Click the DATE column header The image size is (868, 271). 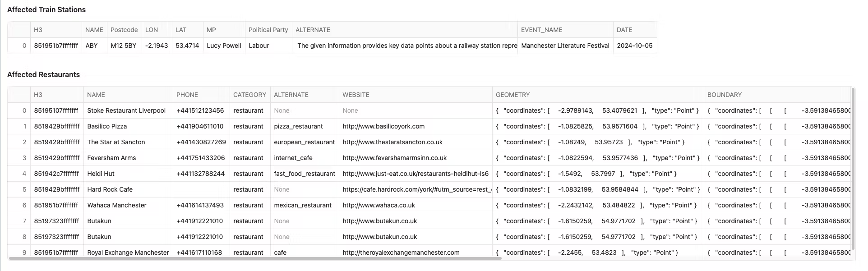[624, 30]
